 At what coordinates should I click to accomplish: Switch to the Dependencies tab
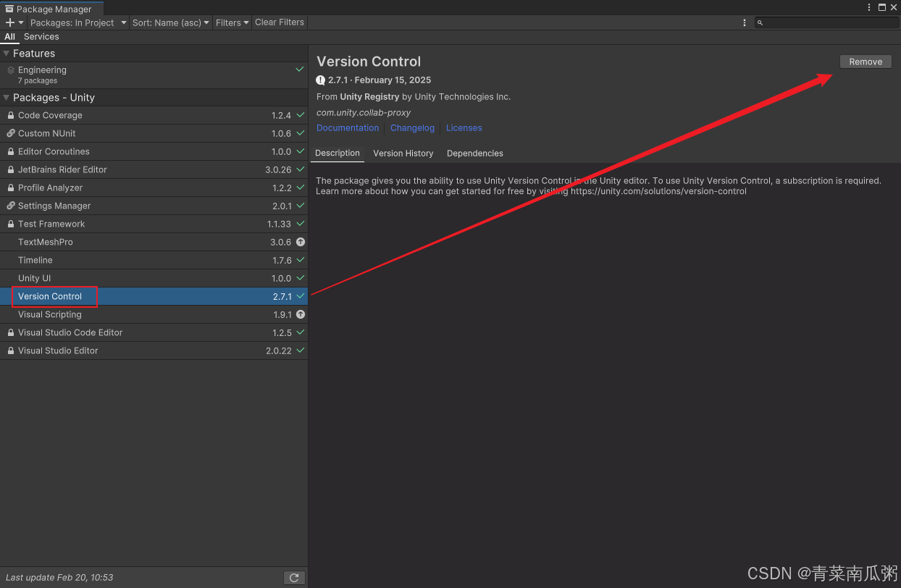coord(475,154)
